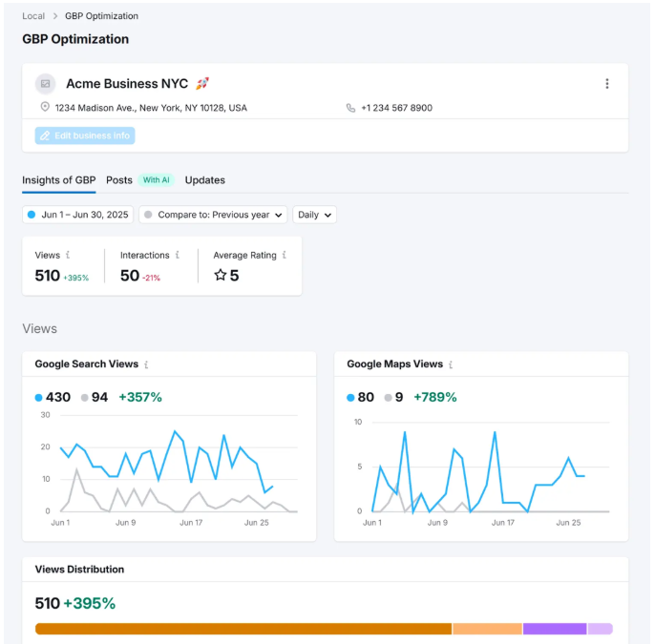Image resolution: width=655 pixels, height=644 pixels.
Task: Open the Jun 1 – Jun 30 date picker
Action: coord(77,215)
